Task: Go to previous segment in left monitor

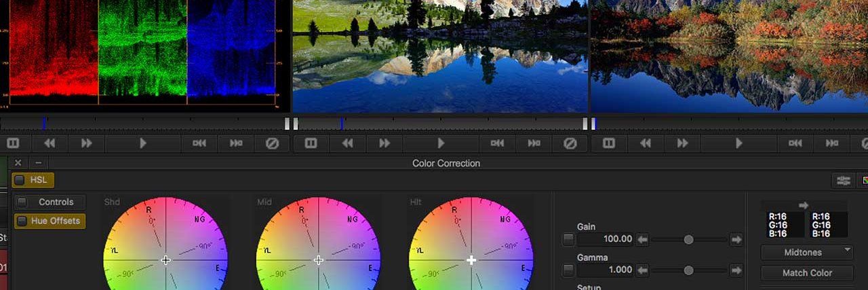Action: [199, 143]
